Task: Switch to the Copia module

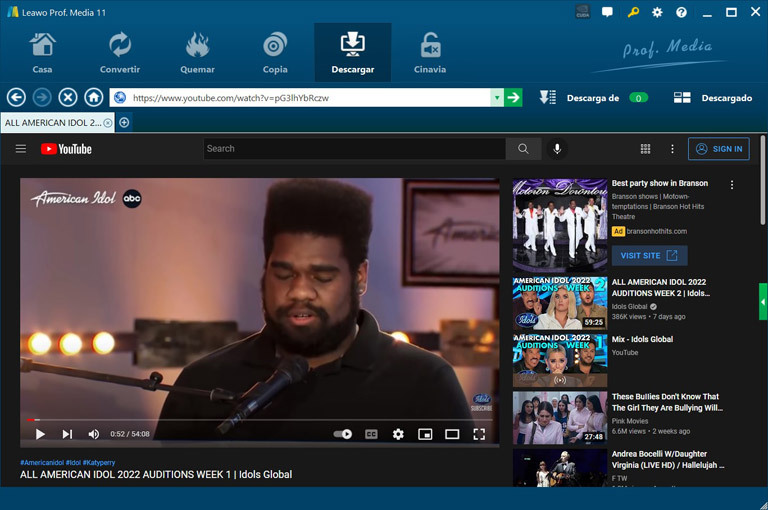Action: coord(275,53)
